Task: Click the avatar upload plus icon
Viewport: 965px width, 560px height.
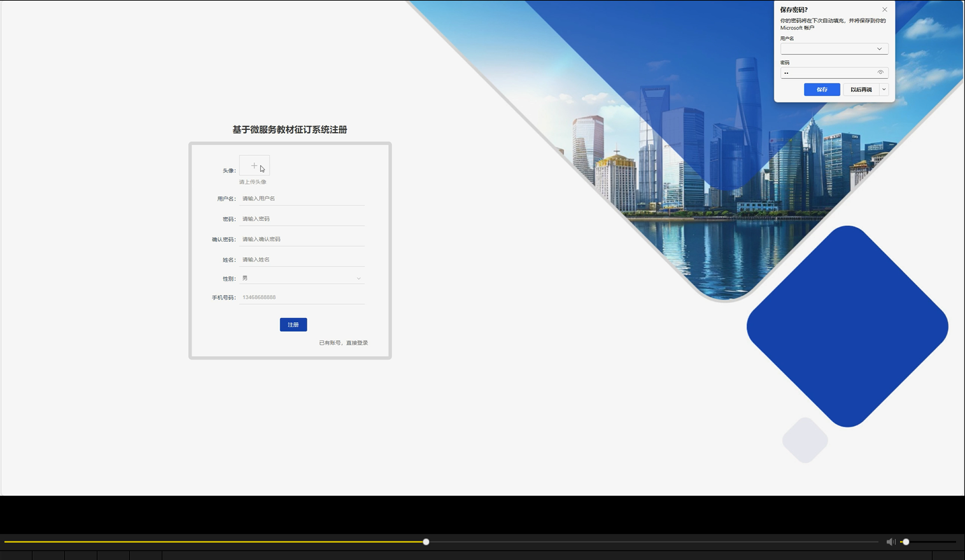Action: coord(254,165)
